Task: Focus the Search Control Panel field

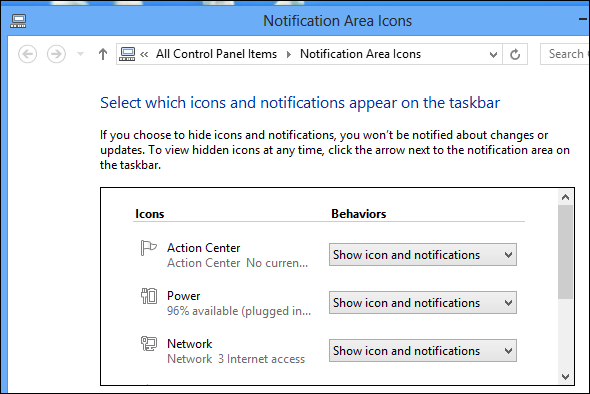Action: 565,54
